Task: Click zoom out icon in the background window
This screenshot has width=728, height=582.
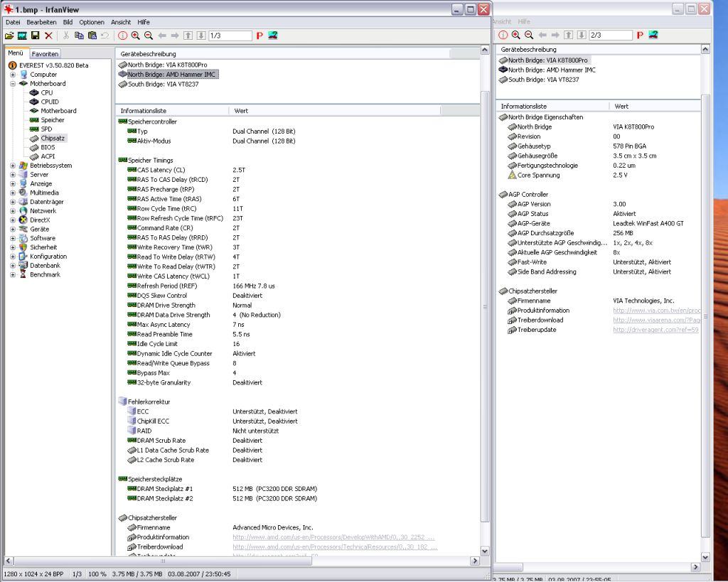Action: click(529, 35)
